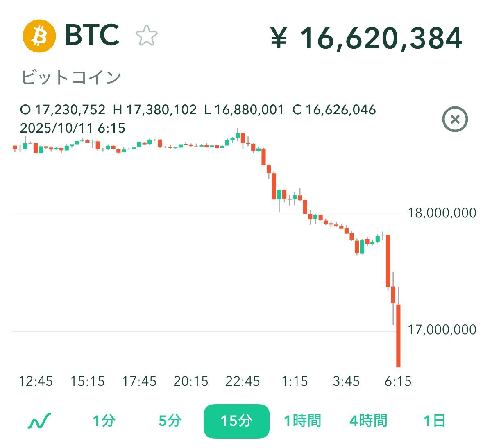Switch chart to 4時間 timeframe

368,421
